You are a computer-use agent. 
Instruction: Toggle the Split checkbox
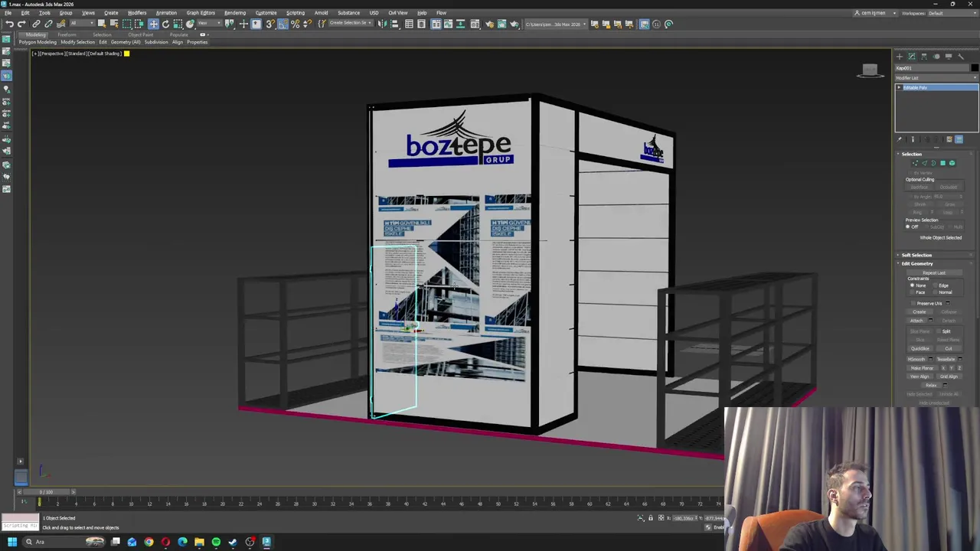939,331
